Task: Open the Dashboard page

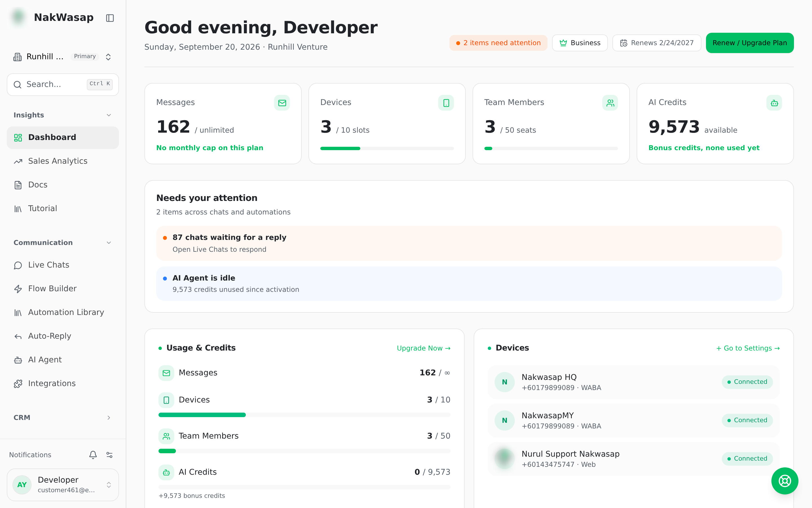Action: tap(63, 137)
